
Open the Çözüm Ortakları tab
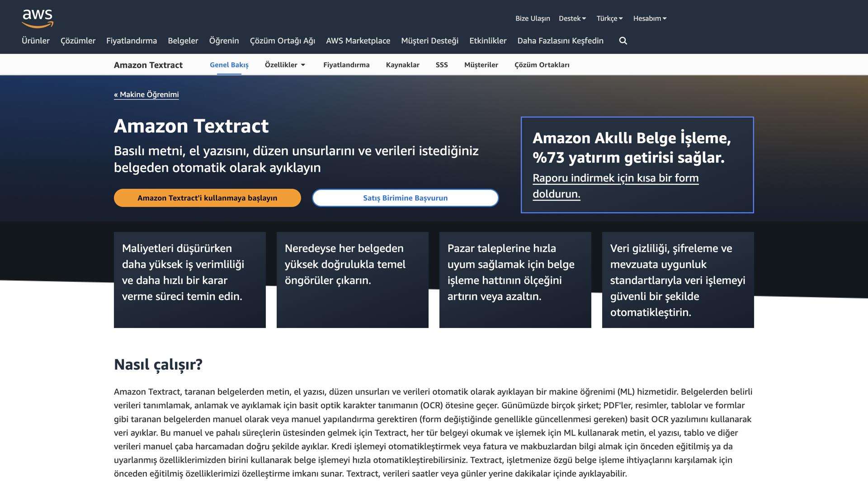(542, 65)
